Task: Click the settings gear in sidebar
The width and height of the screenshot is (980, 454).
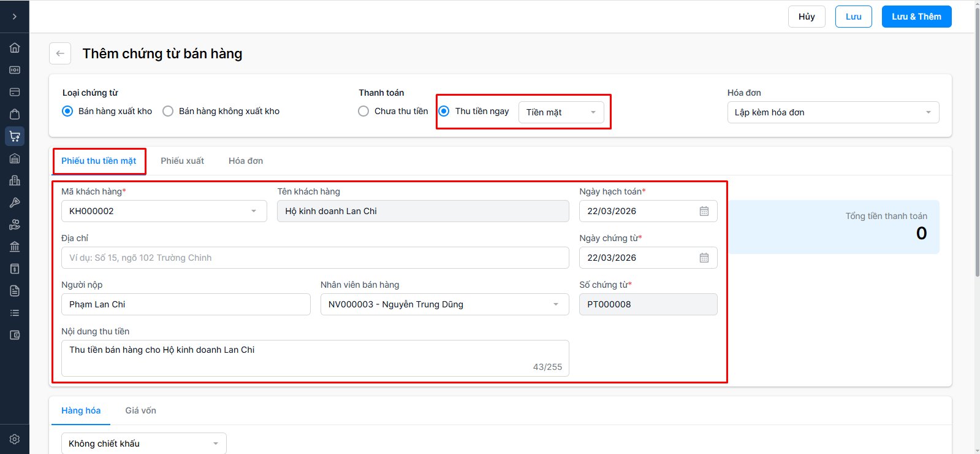Action: point(15,439)
